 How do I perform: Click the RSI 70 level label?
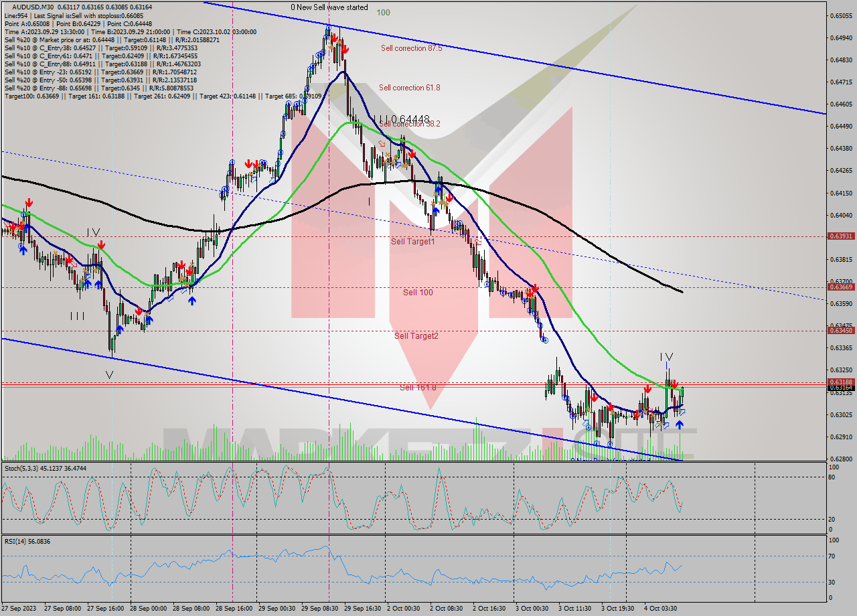click(831, 556)
